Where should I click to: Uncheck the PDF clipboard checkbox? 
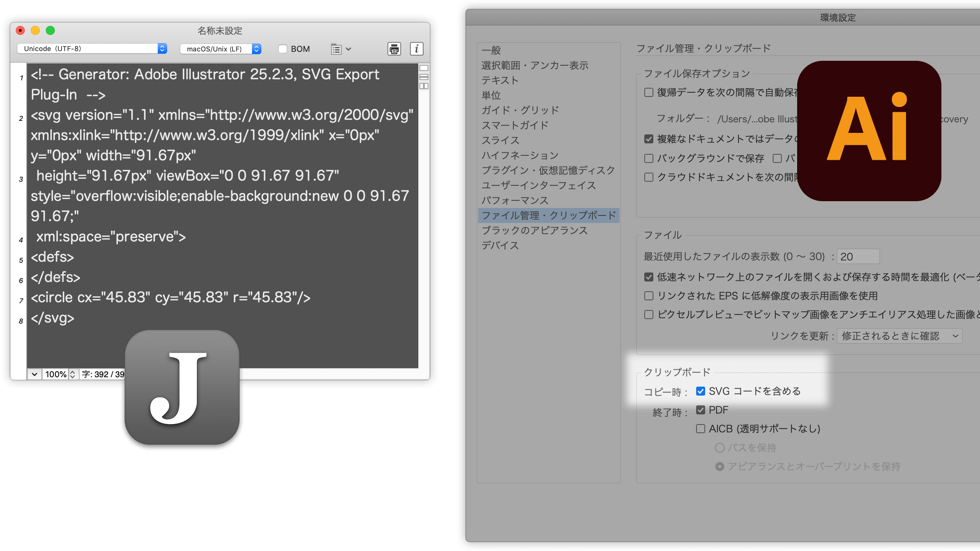coord(700,410)
